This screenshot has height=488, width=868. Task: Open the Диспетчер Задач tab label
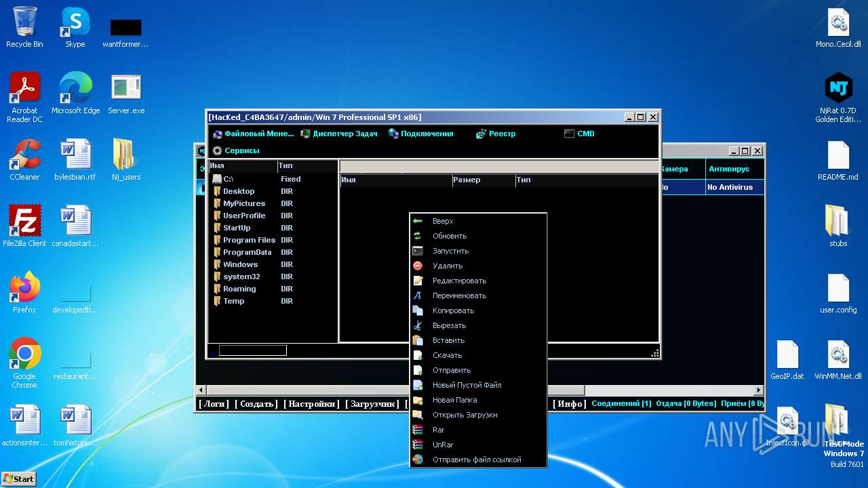pos(345,134)
